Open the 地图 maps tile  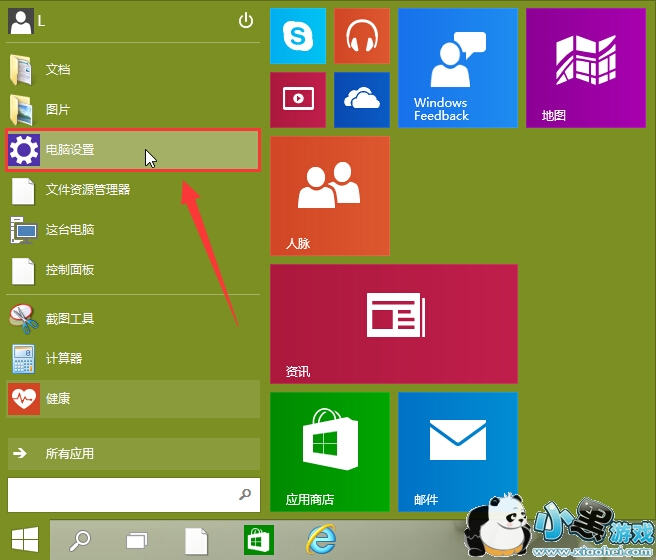click(586, 68)
